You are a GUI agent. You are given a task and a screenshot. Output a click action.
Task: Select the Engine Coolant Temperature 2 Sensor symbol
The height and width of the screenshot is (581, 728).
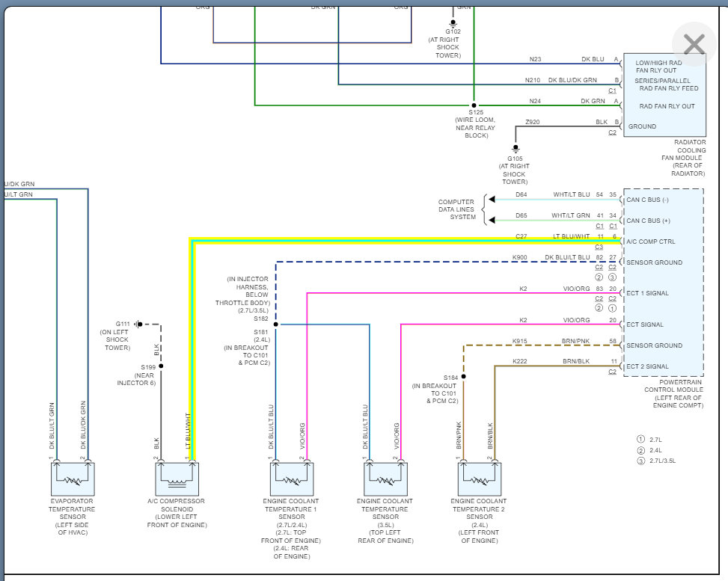coord(480,479)
